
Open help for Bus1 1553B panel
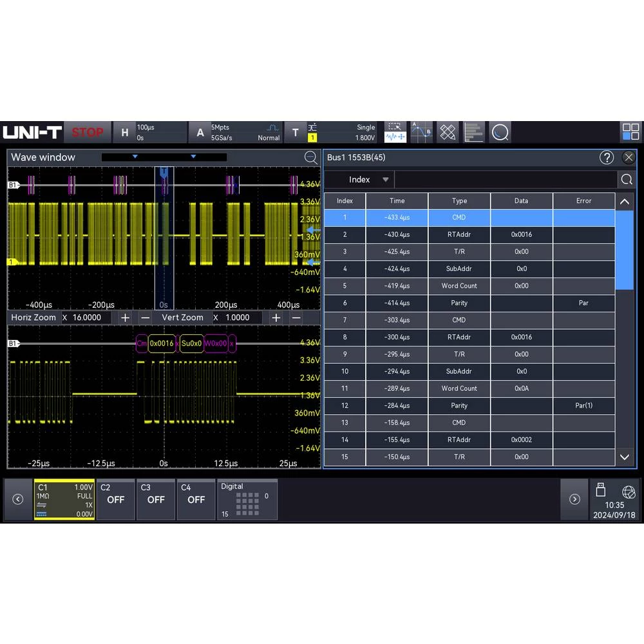(607, 157)
